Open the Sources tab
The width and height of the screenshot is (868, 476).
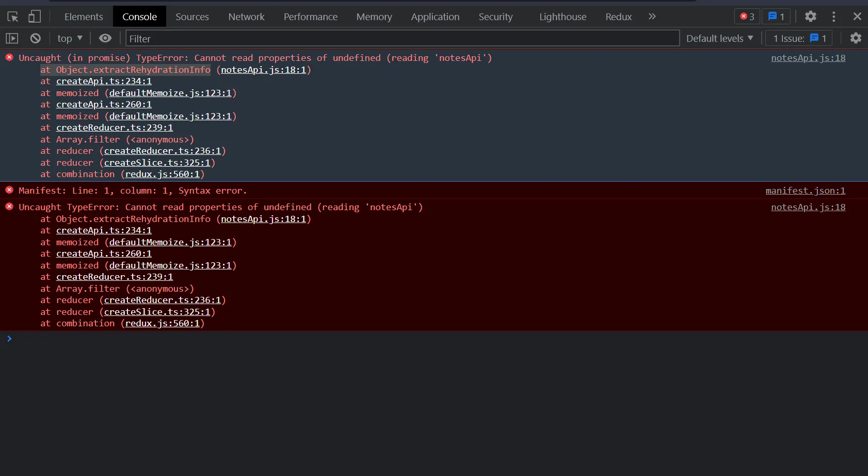(x=192, y=17)
